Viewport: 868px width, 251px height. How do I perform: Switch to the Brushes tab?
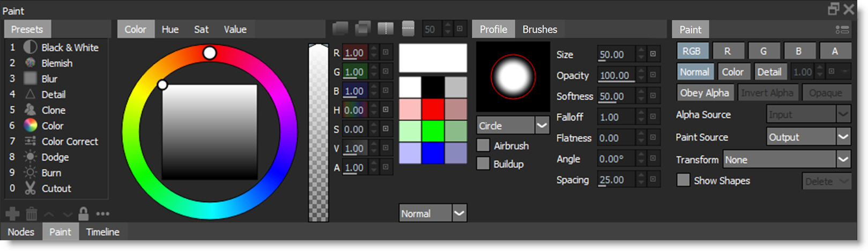[539, 29]
